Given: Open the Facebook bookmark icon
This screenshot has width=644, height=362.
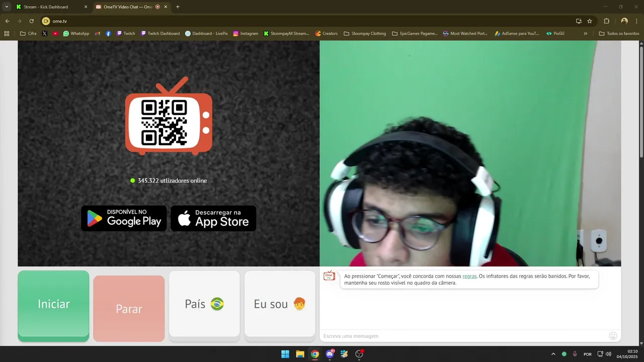Looking at the screenshot, I should (108, 34).
